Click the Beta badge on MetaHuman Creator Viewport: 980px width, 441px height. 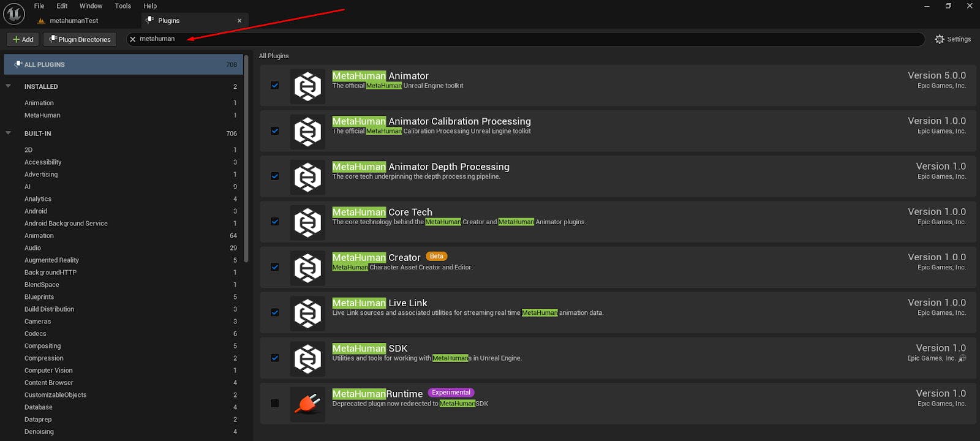click(x=437, y=256)
